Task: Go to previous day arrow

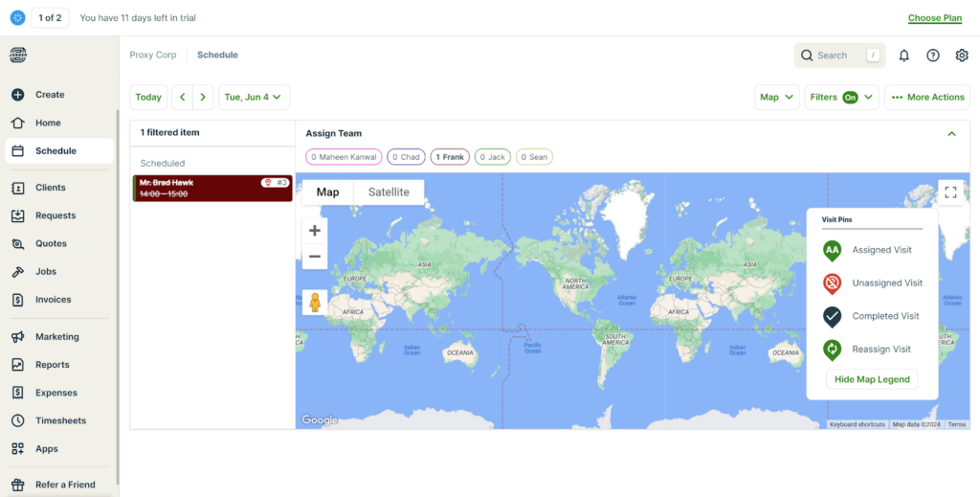Action: click(x=182, y=97)
